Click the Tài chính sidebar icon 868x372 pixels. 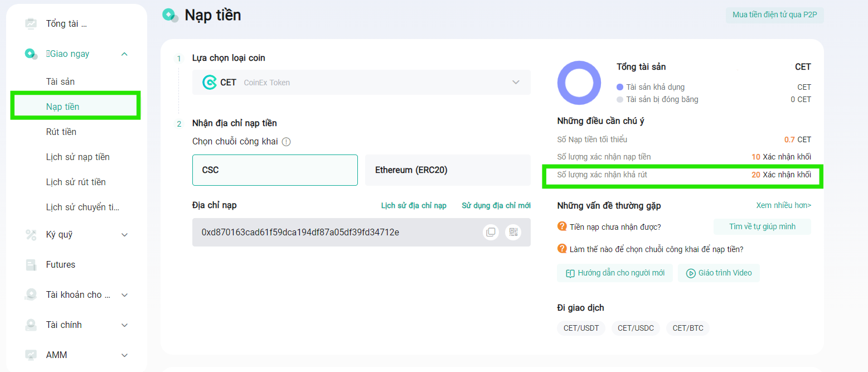[x=31, y=325]
